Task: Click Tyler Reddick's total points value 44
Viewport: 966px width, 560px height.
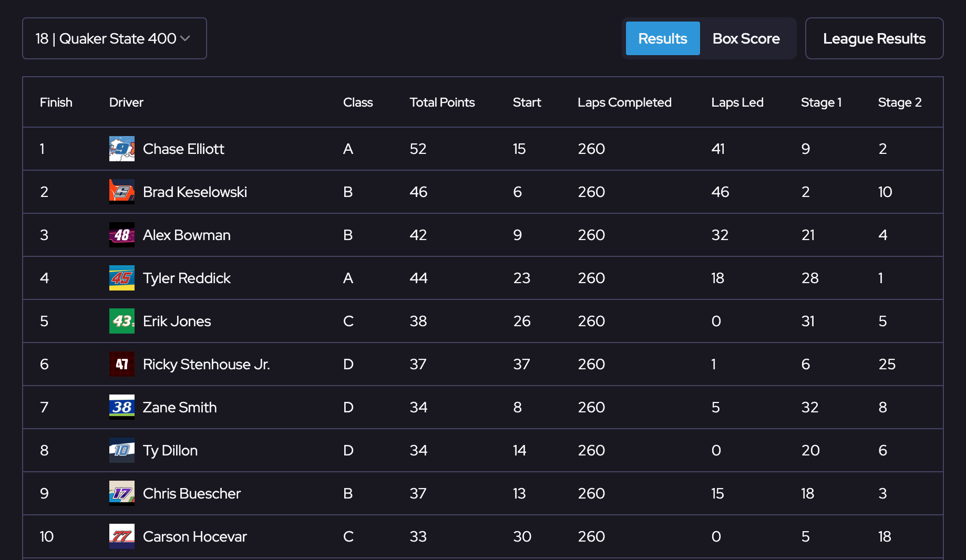Action: pos(419,278)
